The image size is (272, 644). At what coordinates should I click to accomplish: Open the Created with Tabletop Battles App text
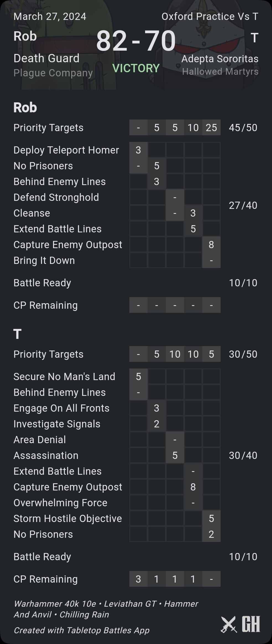click(x=82, y=630)
